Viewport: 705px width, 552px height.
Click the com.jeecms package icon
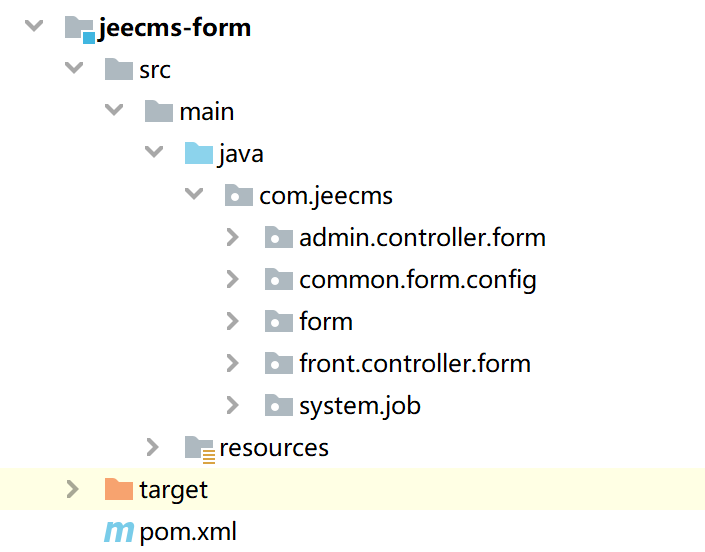[239, 195]
